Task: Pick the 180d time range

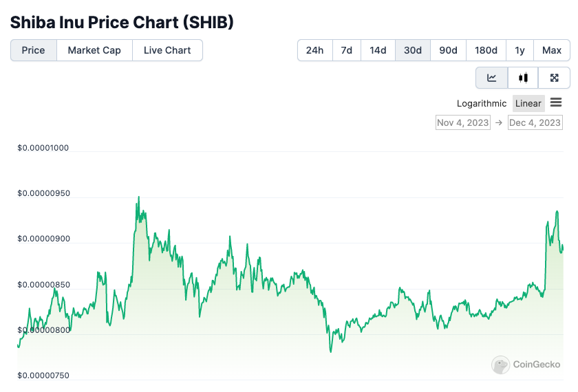Action: pyautogui.click(x=486, y=50)
